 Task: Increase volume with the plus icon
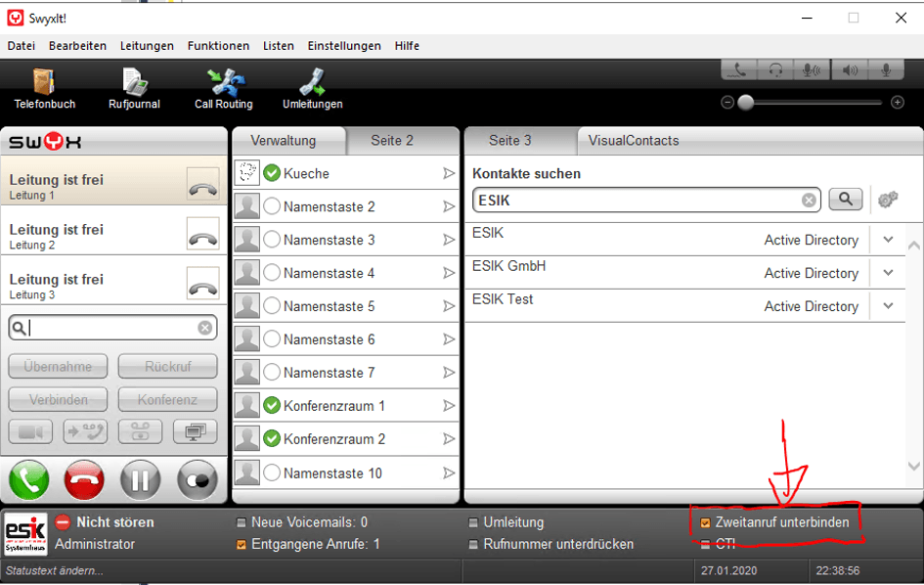click(898, 103)
